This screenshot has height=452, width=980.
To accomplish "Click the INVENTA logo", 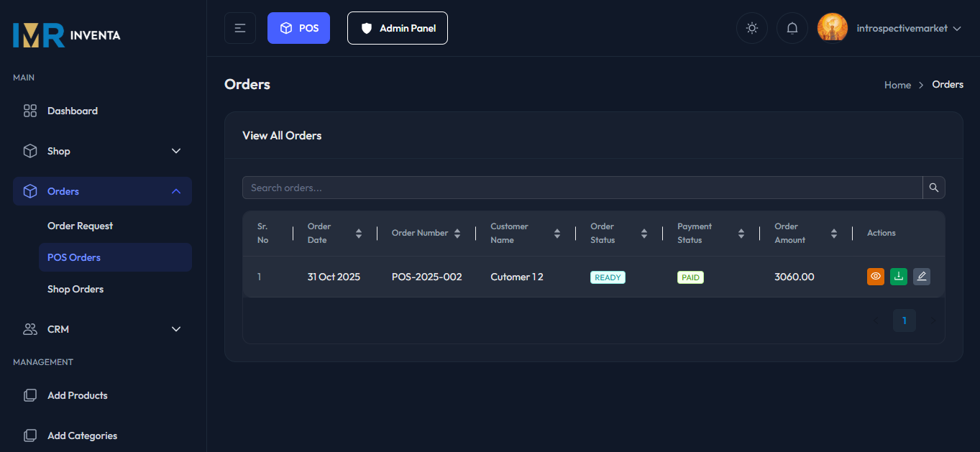I will [x=65, y=34].
